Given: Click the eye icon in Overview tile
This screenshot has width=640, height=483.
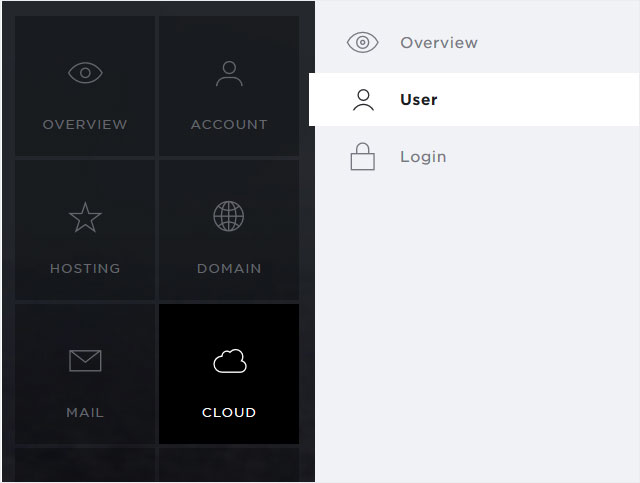Looking at the screenshot, I should tap(85, 73).
